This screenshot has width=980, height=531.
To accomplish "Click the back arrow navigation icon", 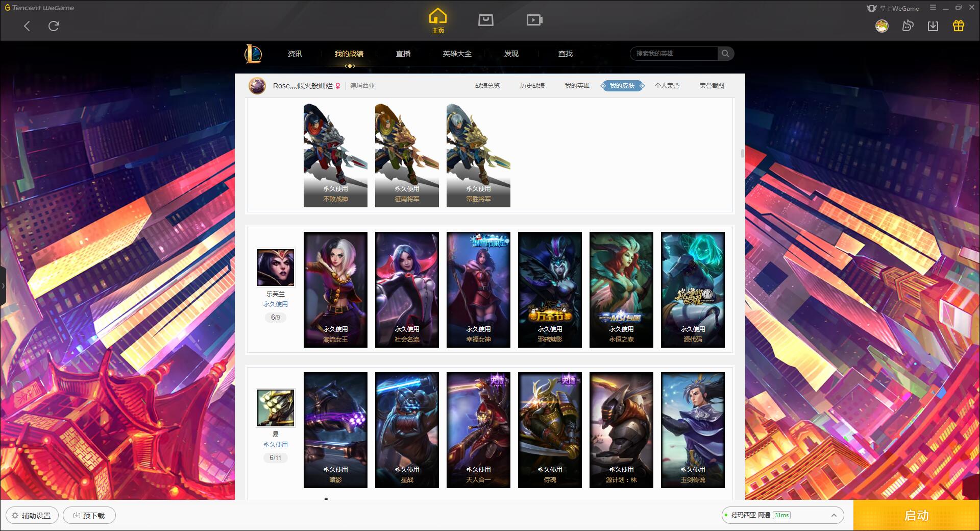I will click(27, 26).
